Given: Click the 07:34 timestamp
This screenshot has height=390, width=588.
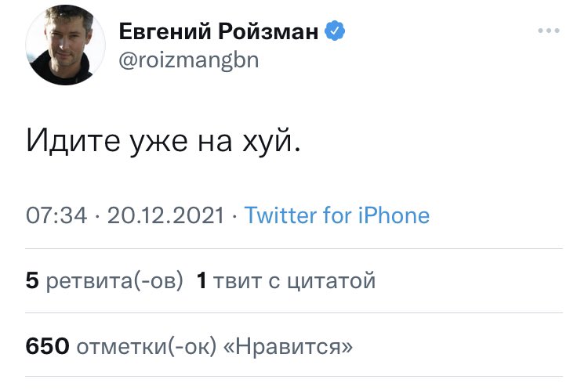Looking at the screenshot, I should click(x=56, y=215).
